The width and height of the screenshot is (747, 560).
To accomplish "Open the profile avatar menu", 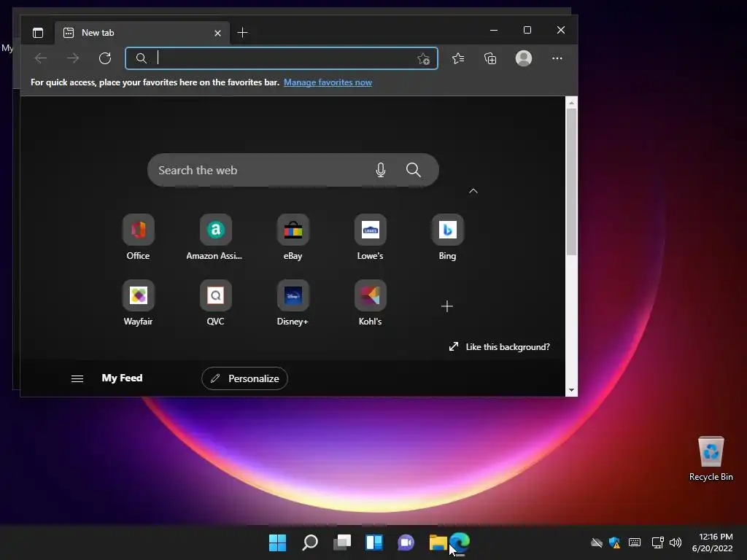I will 524,58.
